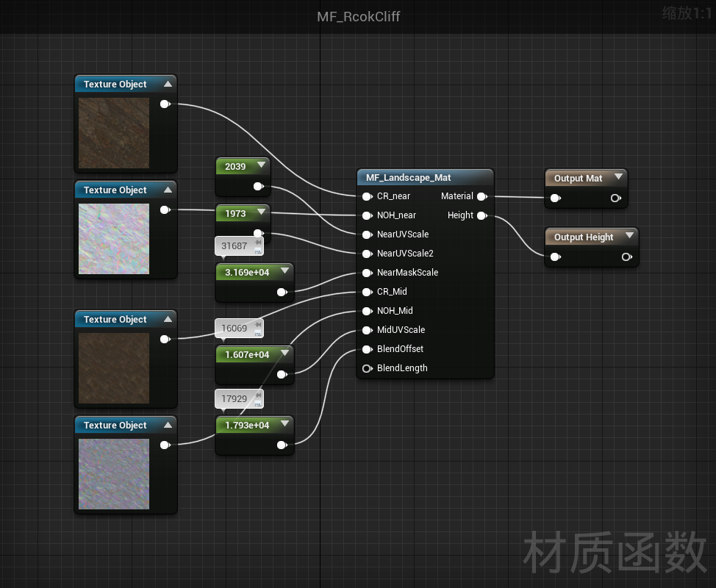Select the MF_Landscape_Mat node title
The width and height of the screenshot is (716, 588).
408,178
